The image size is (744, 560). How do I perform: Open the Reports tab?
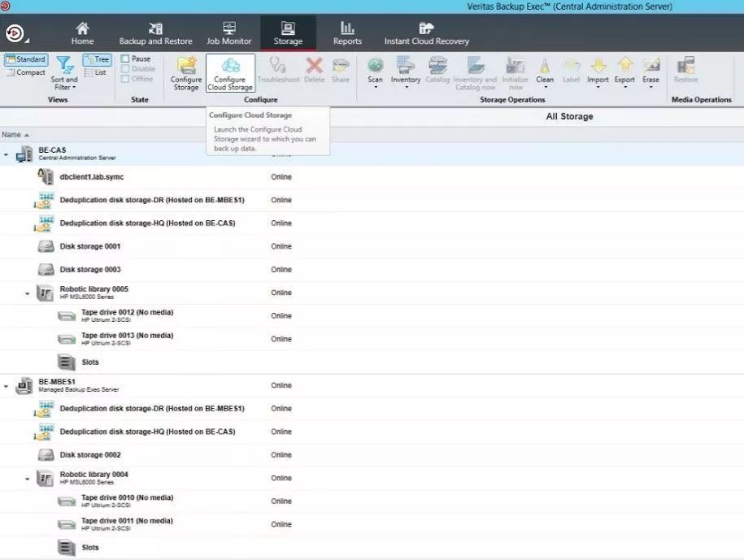click(x=347, y=33)
